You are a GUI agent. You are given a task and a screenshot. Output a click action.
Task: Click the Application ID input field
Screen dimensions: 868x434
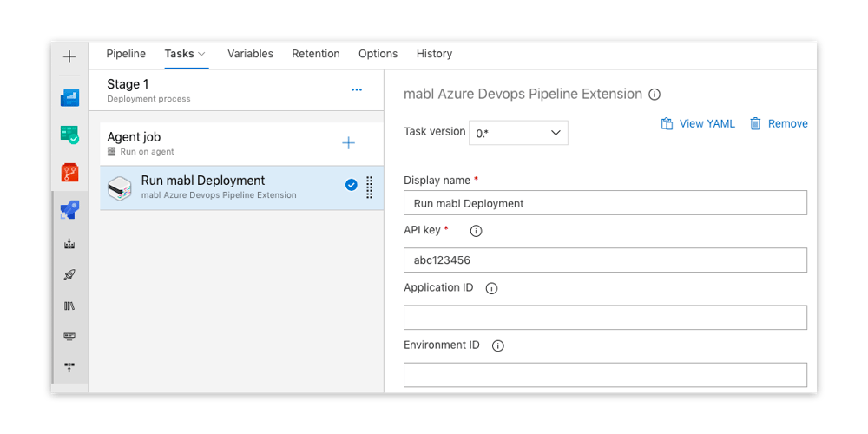coord(605,317)
